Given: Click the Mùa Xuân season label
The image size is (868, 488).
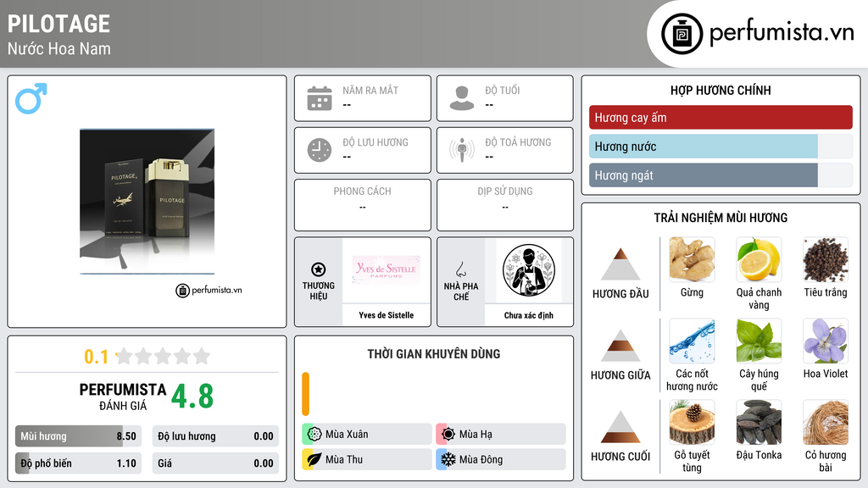Looking at the screenshot, I should click(x=347, y=435).
